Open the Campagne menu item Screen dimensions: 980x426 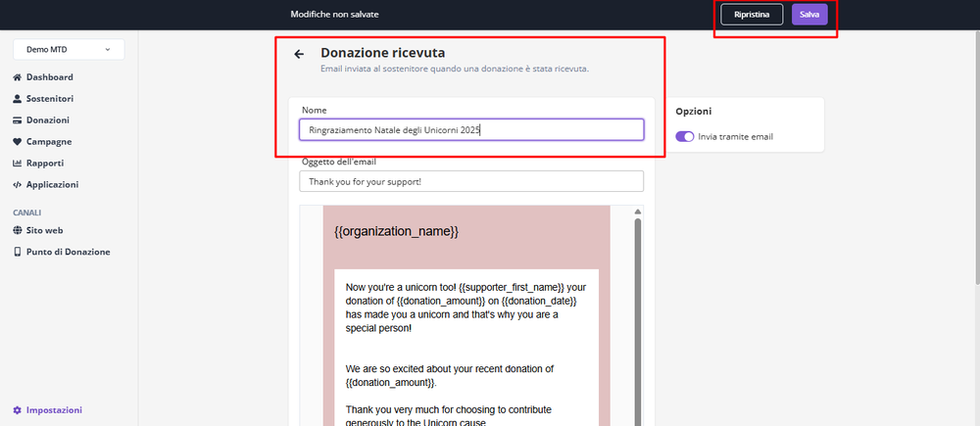(x=48, y=142)
